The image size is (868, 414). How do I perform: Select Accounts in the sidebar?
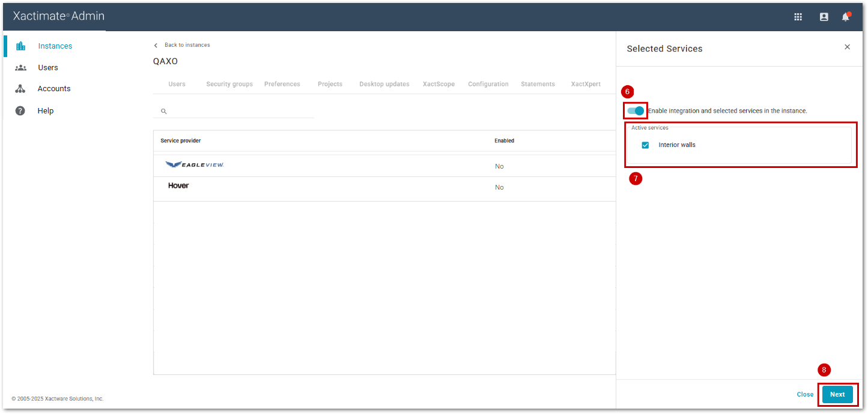pos(54,89)
